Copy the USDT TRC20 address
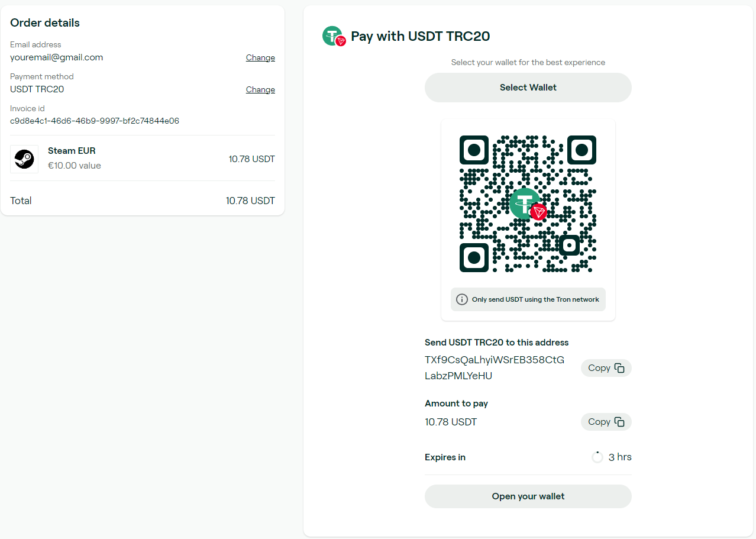The image size is (756, 539). pos(606,368)
